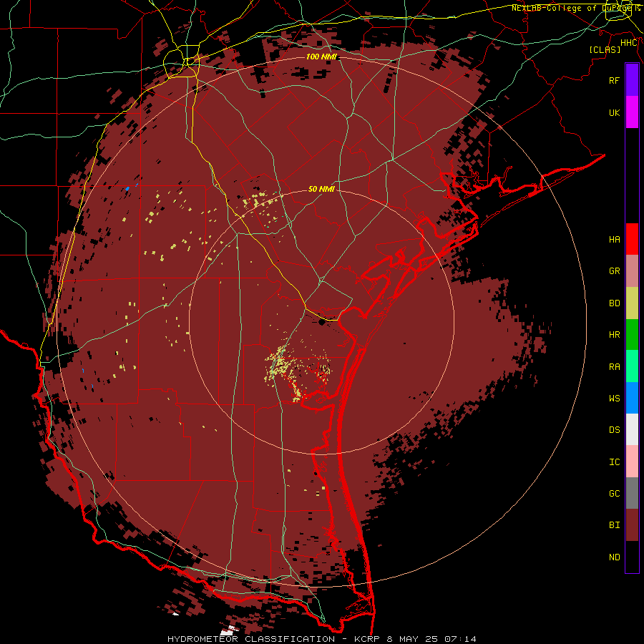The width and height of the screenshot is (644, 644).
Task: Click the RA legend label
Action: pyautogui.click(x=615, y=367)
